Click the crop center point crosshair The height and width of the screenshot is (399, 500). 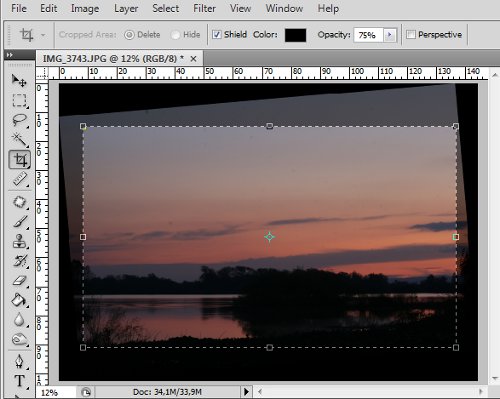pos(269,237)
